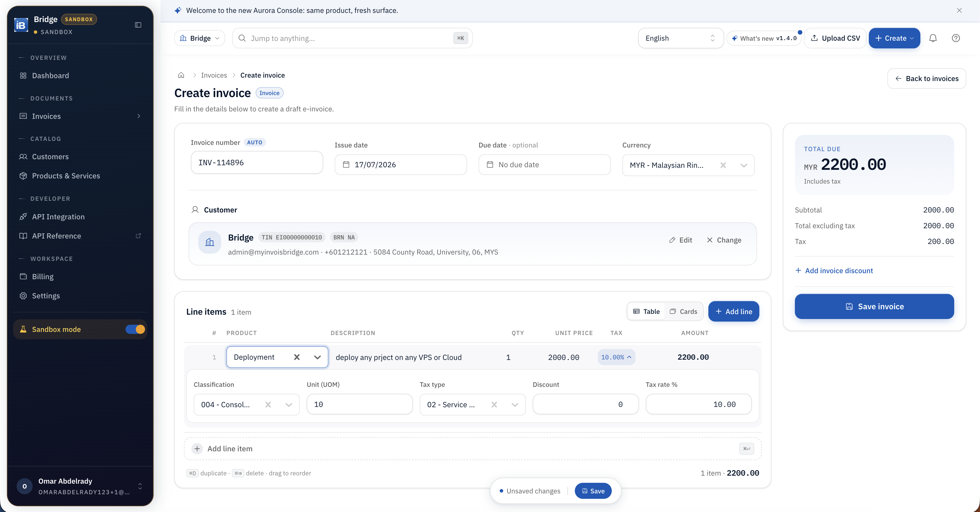Open Customers in the sidebar
Viewport: 980px width, 512px height.
click(x=80, y=157)
